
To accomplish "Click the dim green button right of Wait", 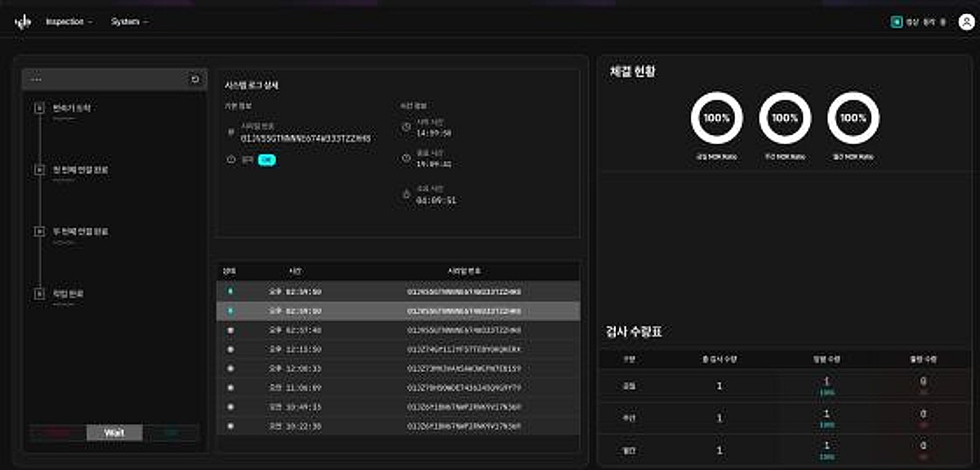I will pyautogui.click(x=171, y=433).
